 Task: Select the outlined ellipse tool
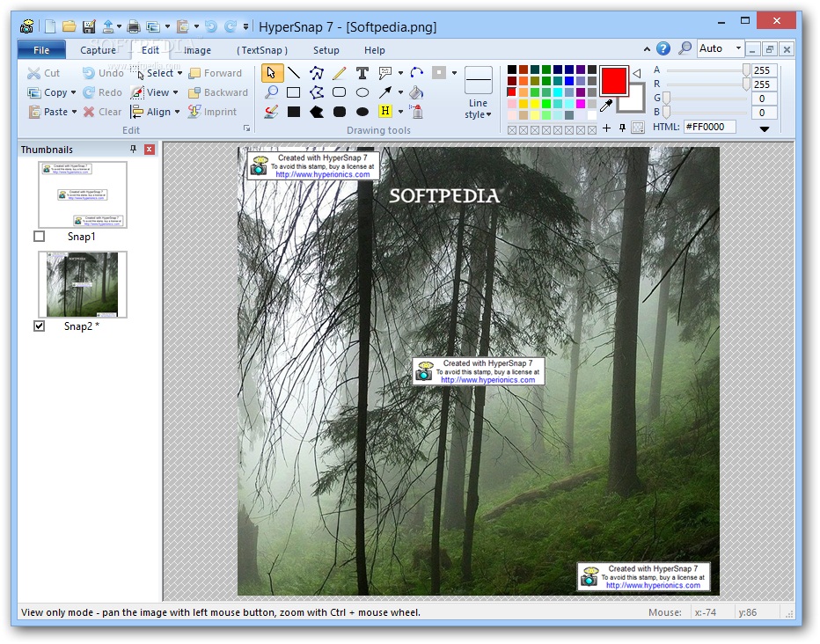coord(362,92)
